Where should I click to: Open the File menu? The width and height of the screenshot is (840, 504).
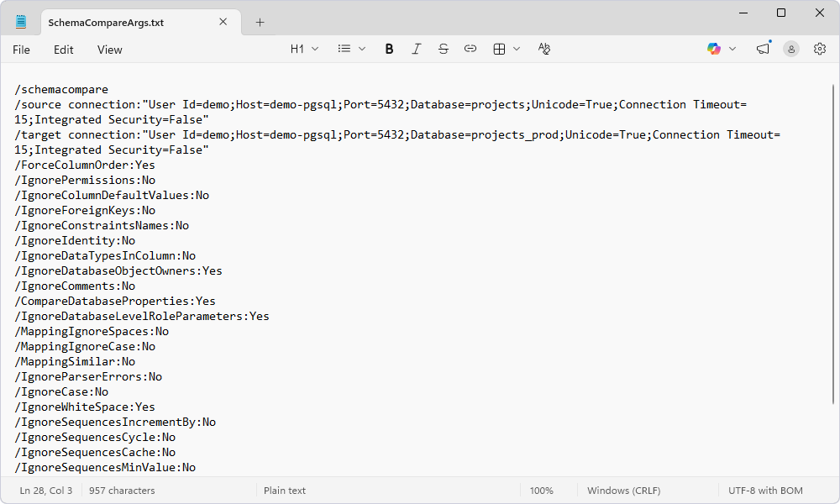pyautogui.click(x=22, y=50)
